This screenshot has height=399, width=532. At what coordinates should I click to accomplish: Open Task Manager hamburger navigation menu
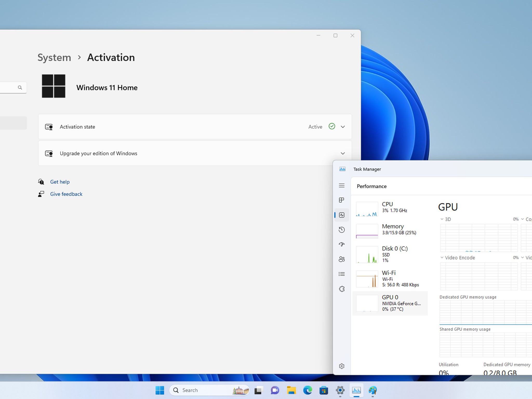point(342,185)
